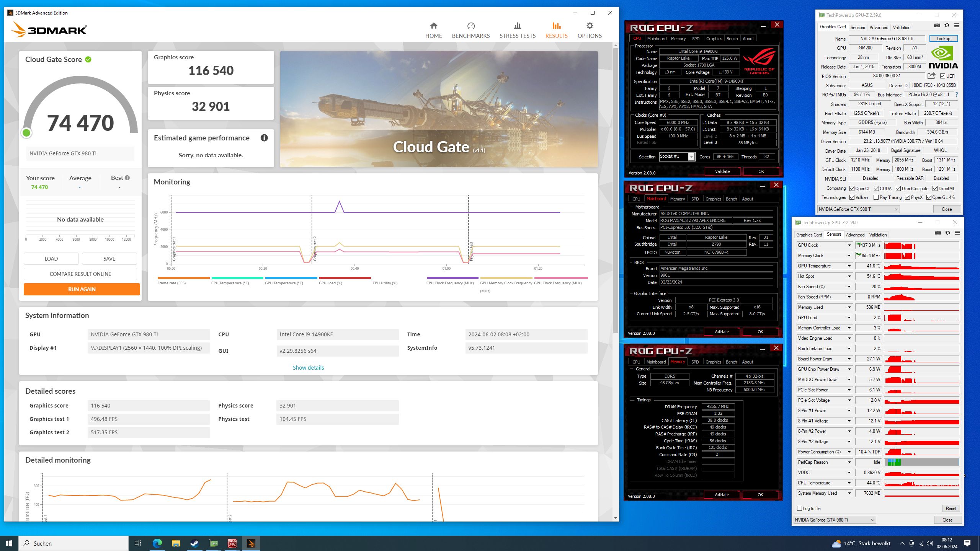Open Microsoft Edge from the taskbar
The width and height of the screenshot is (980, 551).
coord(157,543)
